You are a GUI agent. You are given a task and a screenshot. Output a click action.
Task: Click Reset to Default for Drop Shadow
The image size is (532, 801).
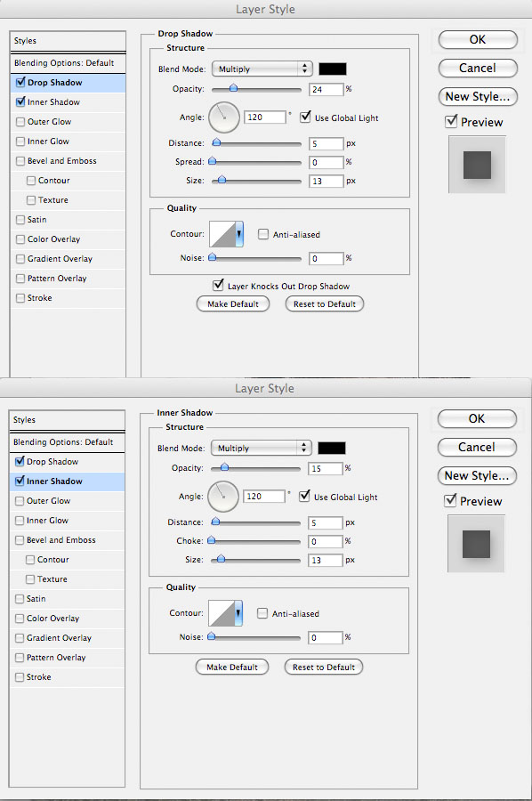coord(325,304)
